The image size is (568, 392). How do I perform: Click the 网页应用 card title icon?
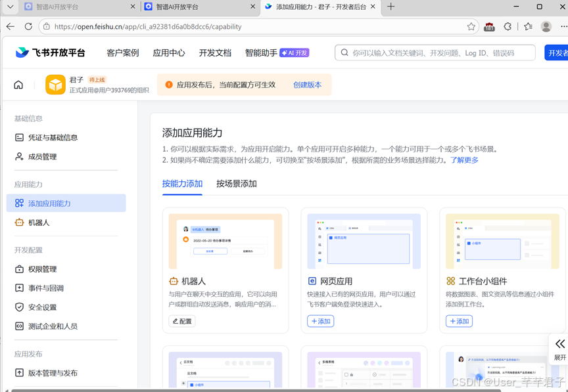click(312, 281)
